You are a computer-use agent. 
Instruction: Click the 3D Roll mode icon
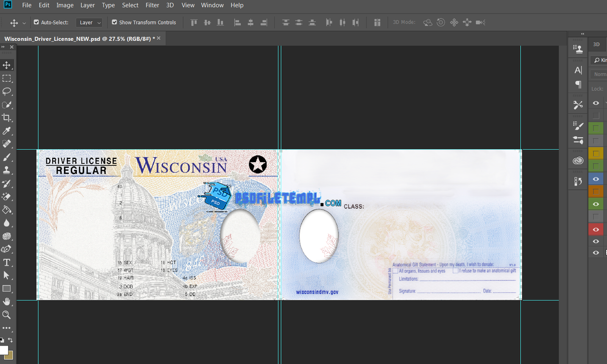(441, 22)
